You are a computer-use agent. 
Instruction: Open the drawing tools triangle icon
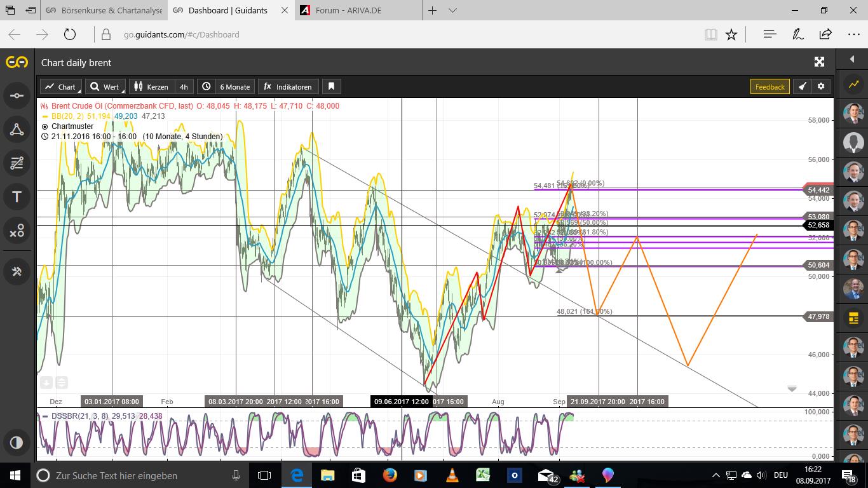click(x=17, y=129)
